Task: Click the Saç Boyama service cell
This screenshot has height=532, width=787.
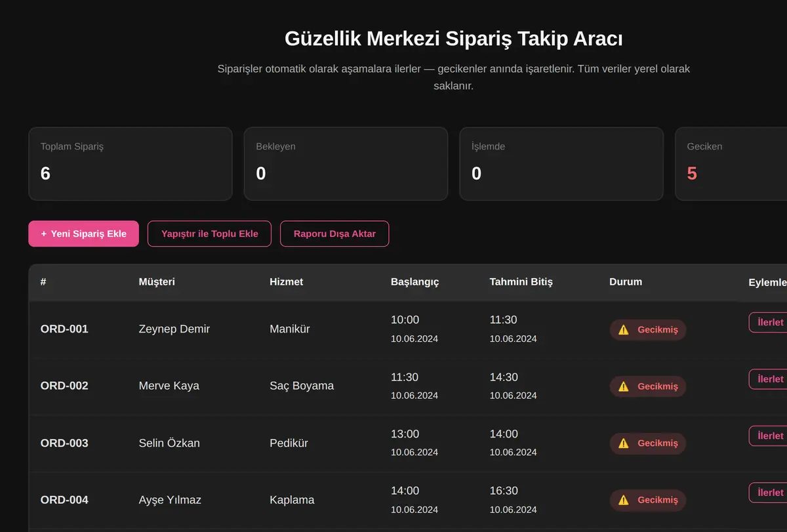Action: pyautogui.click(x=302, y=386)
